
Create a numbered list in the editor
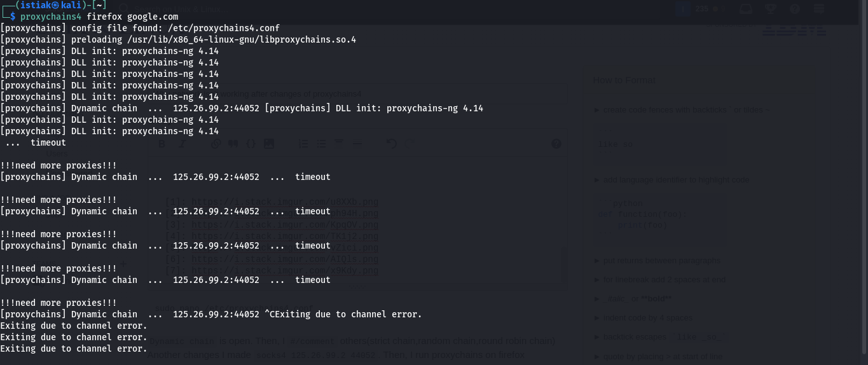(303, 144)
